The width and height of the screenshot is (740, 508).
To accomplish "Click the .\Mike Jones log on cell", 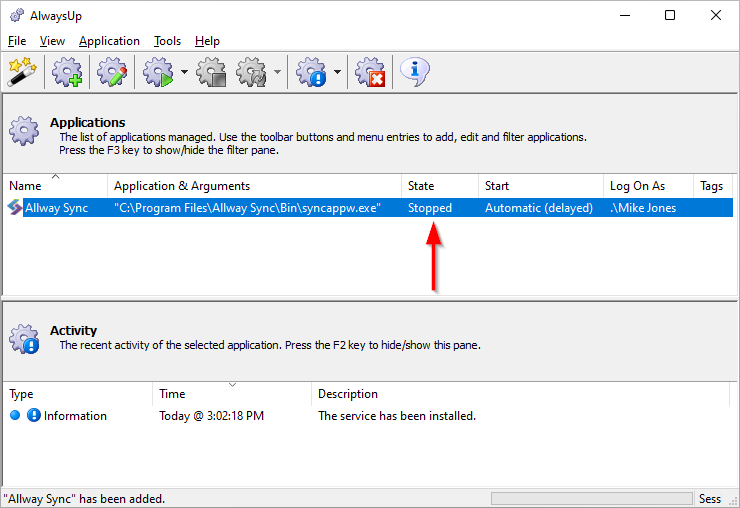I will (x=643, y=208).
